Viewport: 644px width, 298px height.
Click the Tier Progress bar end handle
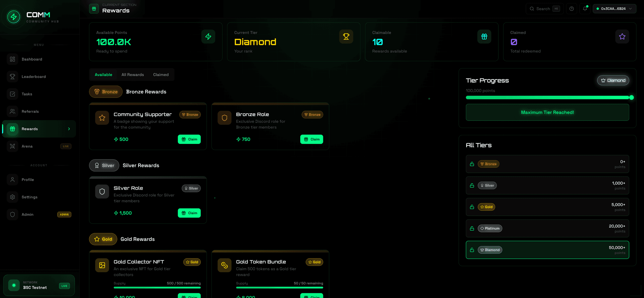631,98
